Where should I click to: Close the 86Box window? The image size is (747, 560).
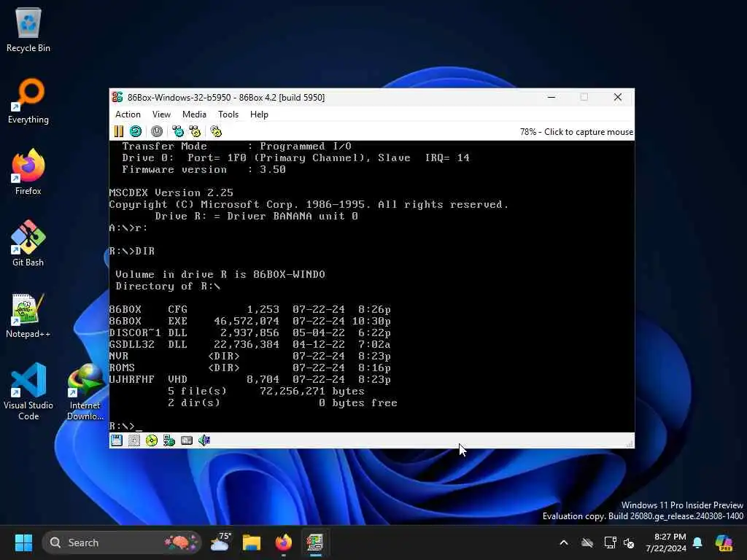618,97
